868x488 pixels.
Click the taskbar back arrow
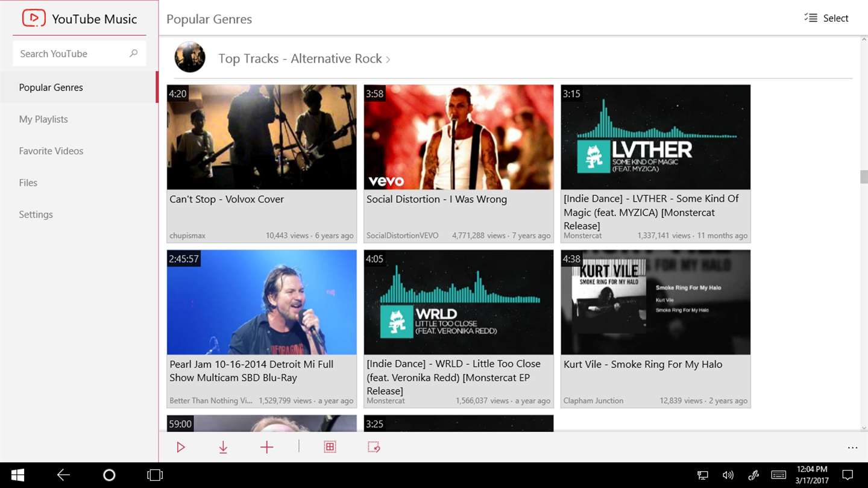point(63,475)
